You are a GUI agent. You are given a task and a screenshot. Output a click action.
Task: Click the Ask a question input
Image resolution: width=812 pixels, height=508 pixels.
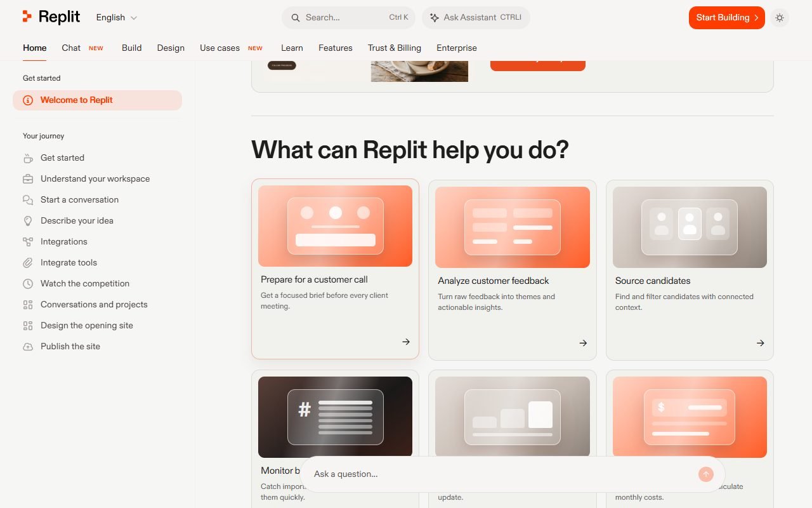coord(501,474)
